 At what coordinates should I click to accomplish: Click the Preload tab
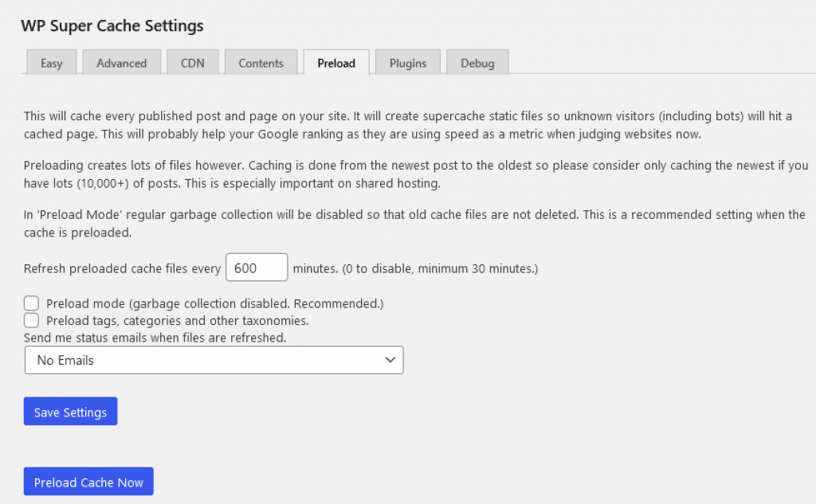[x=336, y=62]
